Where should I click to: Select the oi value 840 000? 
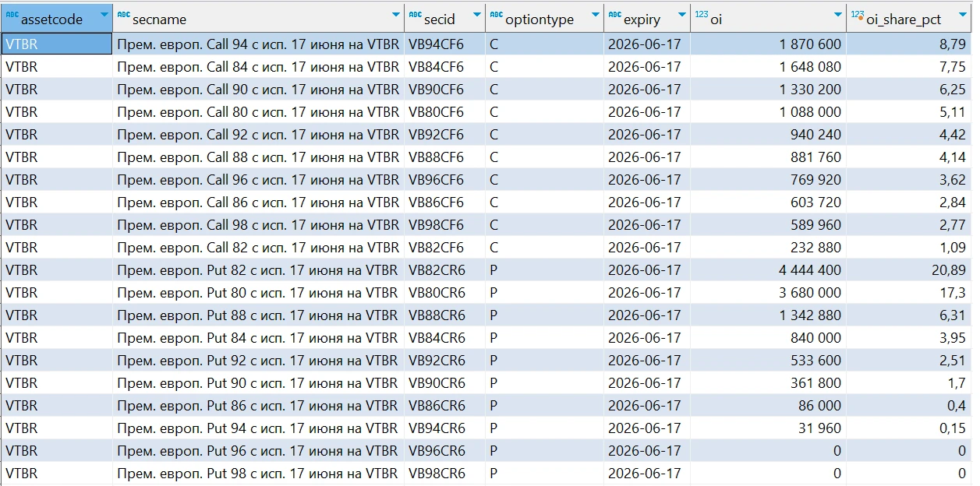point(768,338)
